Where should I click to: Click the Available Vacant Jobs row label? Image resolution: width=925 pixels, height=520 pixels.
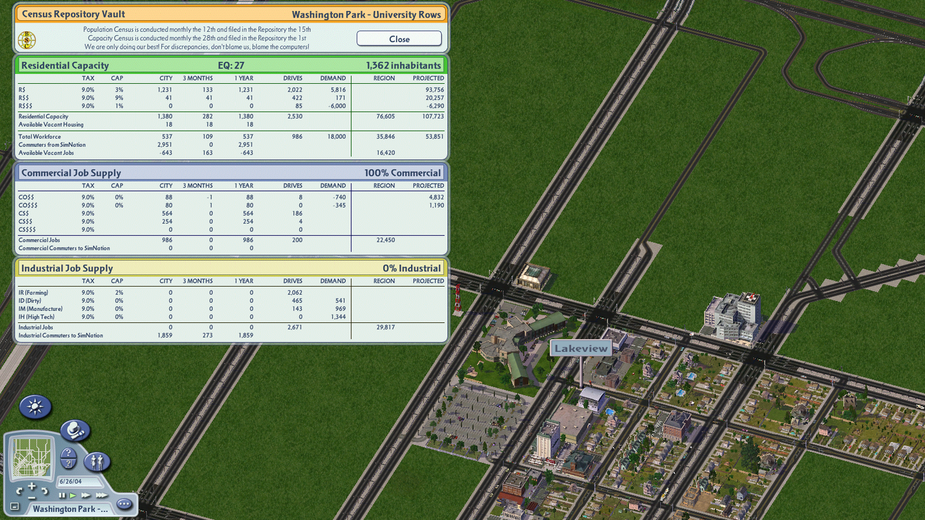(x=46, y=153)
